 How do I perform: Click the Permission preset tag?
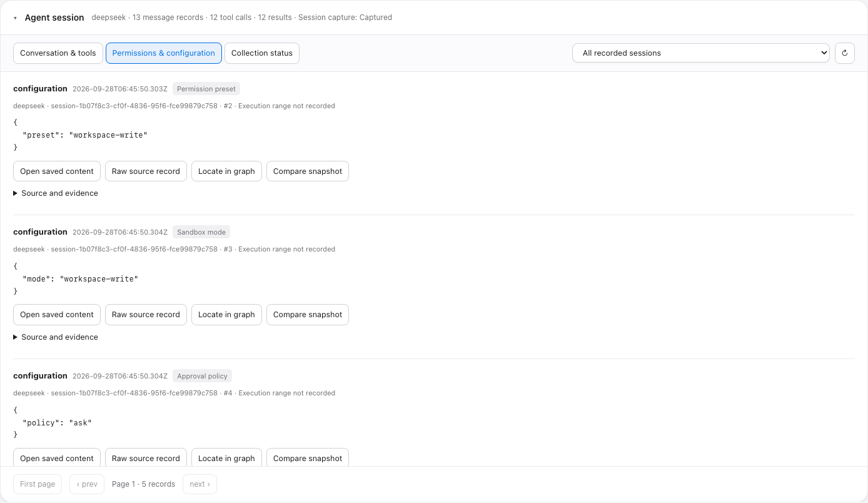(206, 89)
